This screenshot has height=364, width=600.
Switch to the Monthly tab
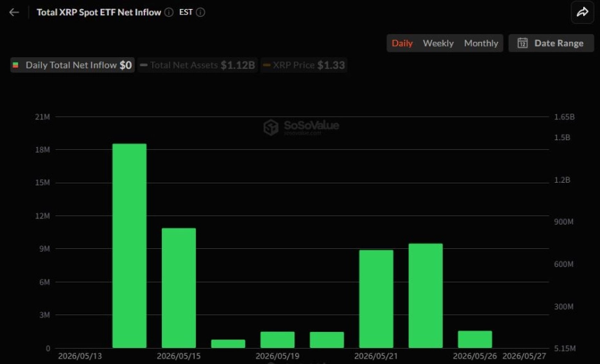[x=481, y=43]
